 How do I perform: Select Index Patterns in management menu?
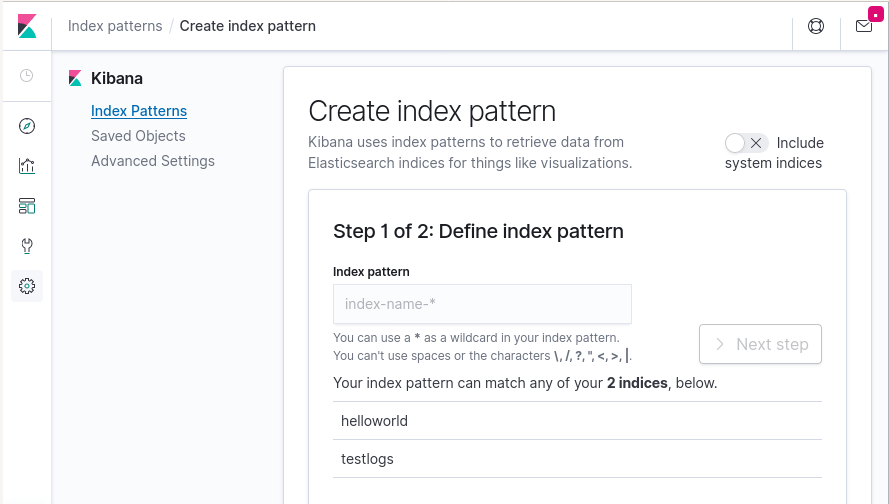tap(139, 111)
